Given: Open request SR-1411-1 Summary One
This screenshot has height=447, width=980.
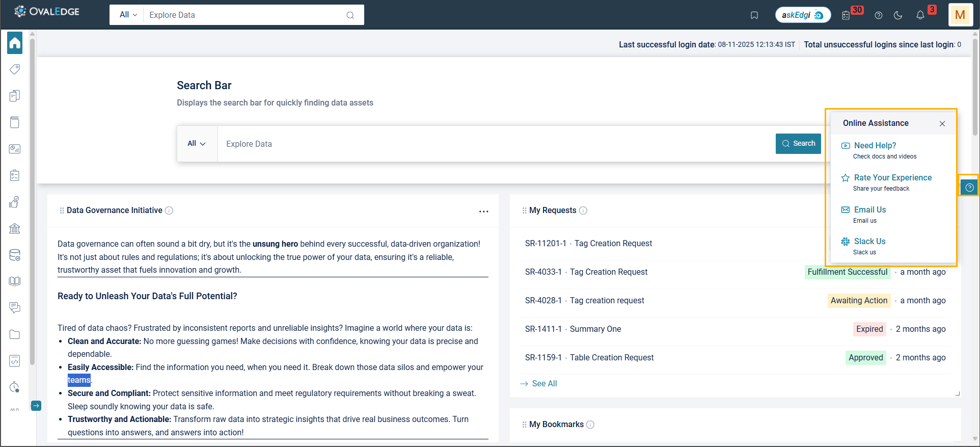Looking at the screenshot, I should [573, 329].
